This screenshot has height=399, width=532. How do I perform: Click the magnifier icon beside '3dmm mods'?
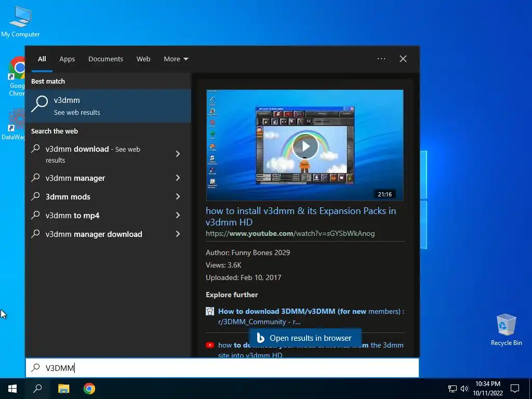click(x=35, y=196)
